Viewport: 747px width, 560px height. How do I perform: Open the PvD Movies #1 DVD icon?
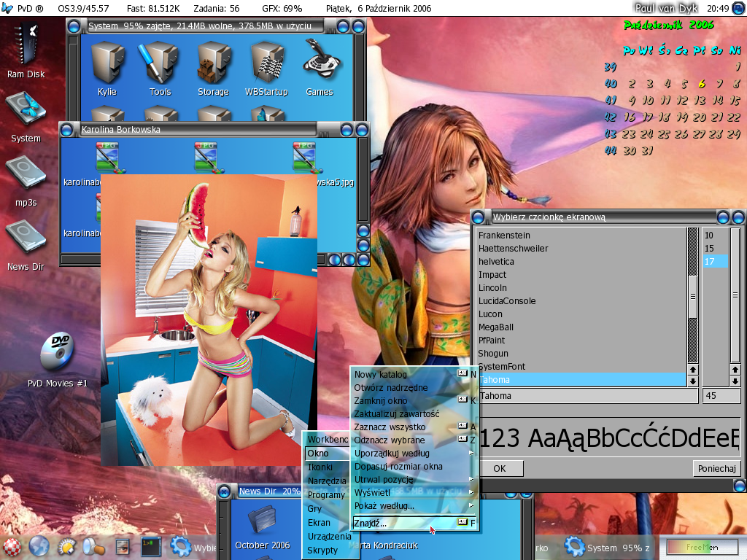click(57, 352)
